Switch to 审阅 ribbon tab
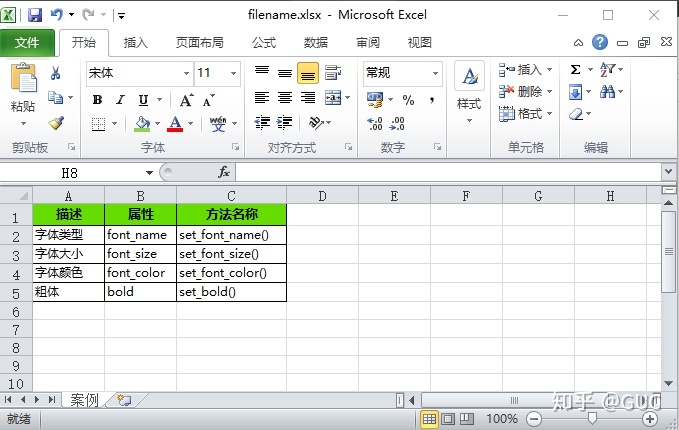The width and height of the screenshot is (679, 430). coord(368,42)
